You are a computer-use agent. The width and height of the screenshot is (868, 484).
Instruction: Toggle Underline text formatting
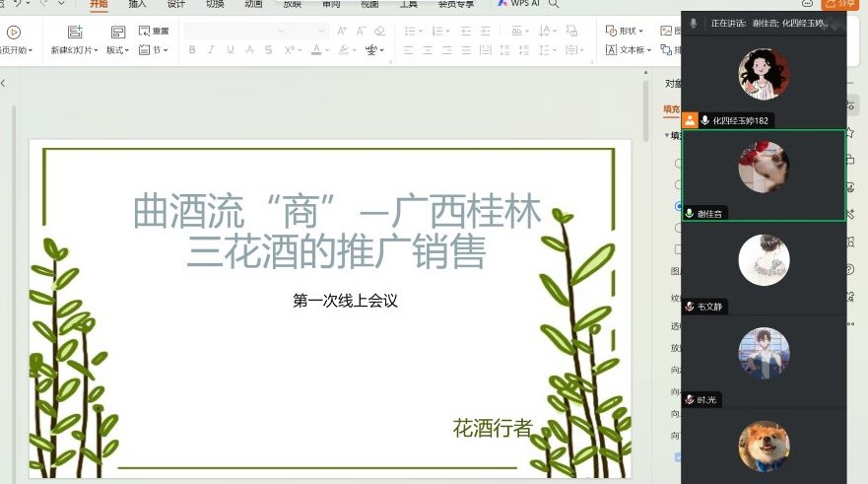(x=230, y=50)
